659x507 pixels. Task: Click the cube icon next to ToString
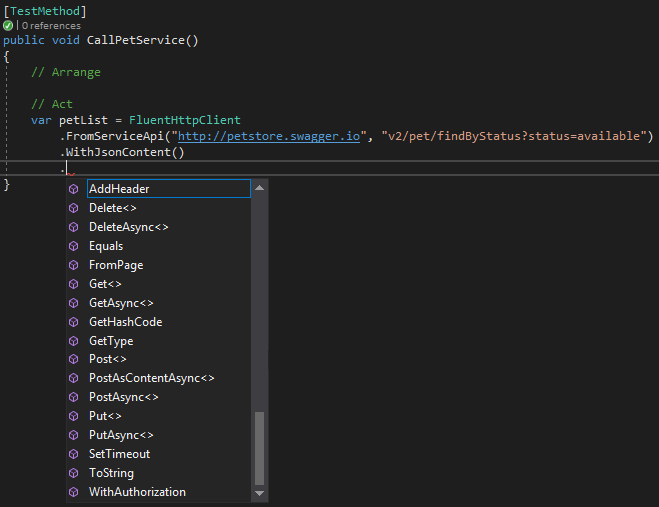[x=74, y=473]
